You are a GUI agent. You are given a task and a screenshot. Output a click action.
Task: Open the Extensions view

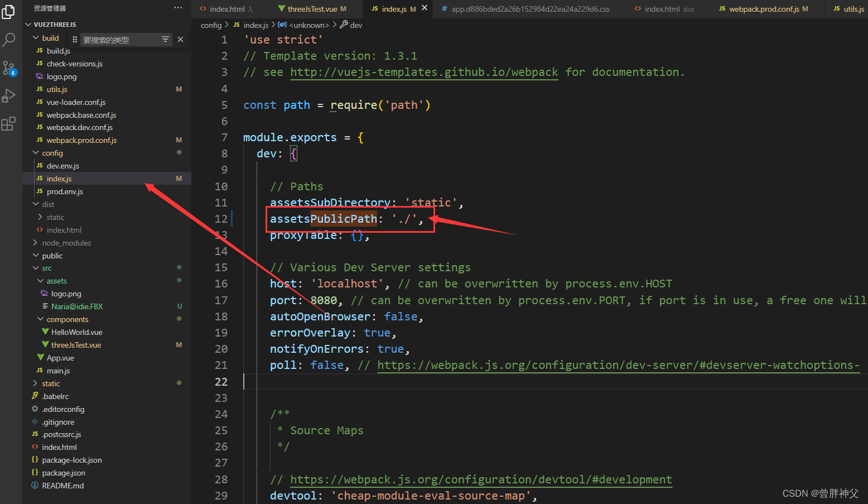pos(8,124)
